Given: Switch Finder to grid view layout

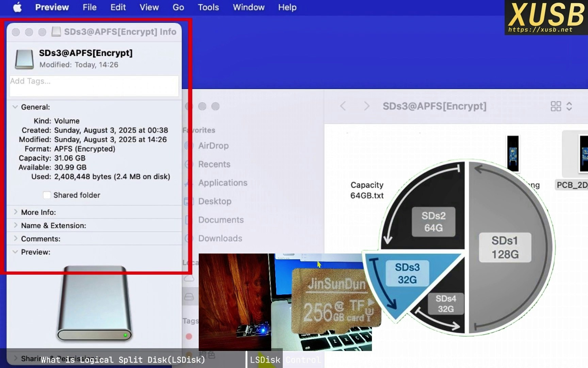Looking at the screenshot, I should (556, 106).
